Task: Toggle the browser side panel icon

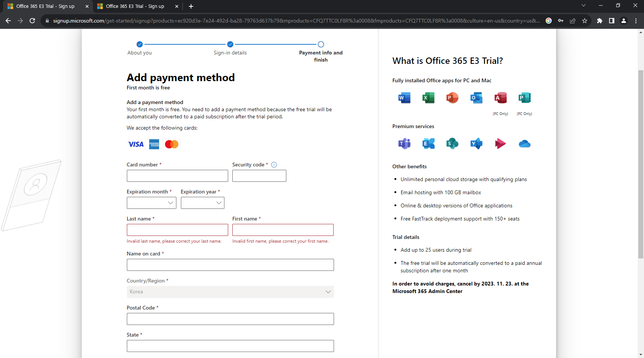Action: point(612,21)
